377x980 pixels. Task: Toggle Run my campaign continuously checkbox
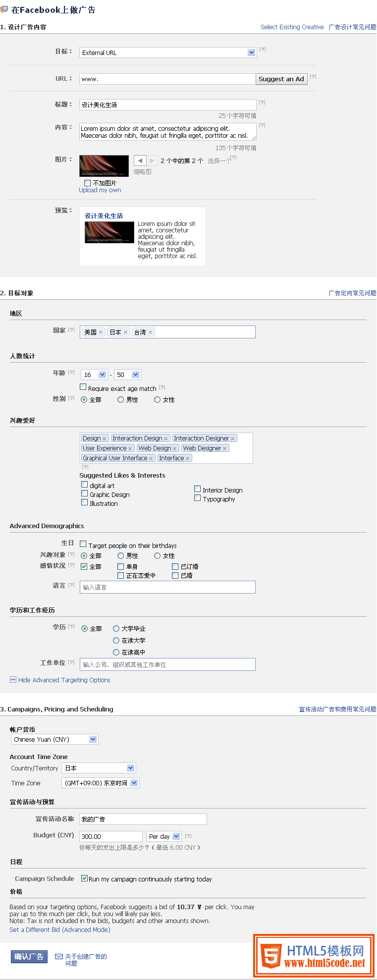(x=84, y=878)
